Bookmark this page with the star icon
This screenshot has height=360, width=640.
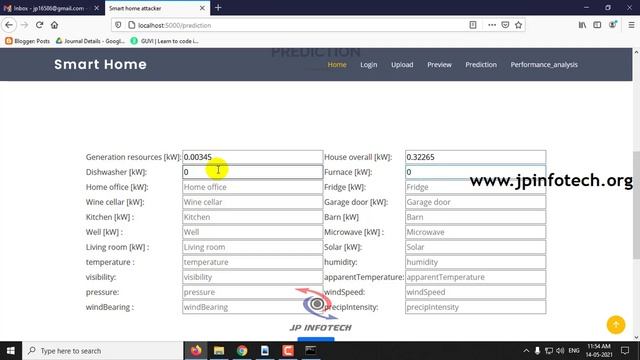(x=518, y=25)
